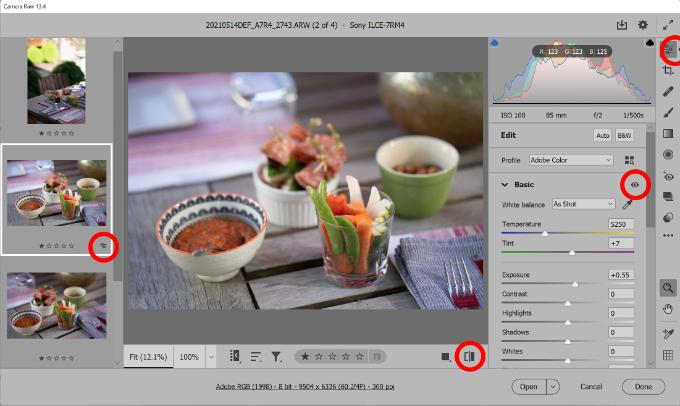Open the zoom level dropdown arrow
Image resolution: width=680 pixels, height=406 pixels.
pos(211,357)
